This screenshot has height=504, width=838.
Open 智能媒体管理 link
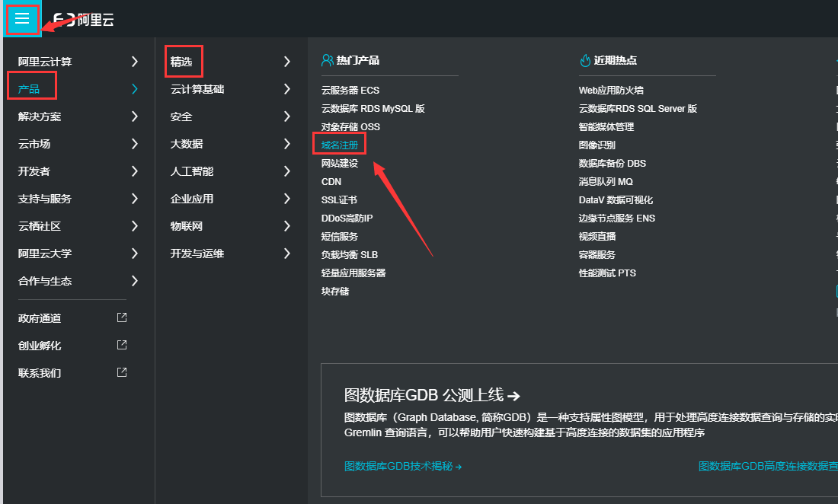point(606,126)
